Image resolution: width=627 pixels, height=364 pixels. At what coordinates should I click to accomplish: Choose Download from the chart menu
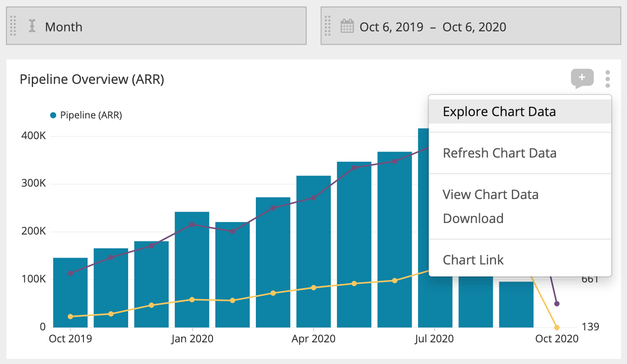[520, 218]
